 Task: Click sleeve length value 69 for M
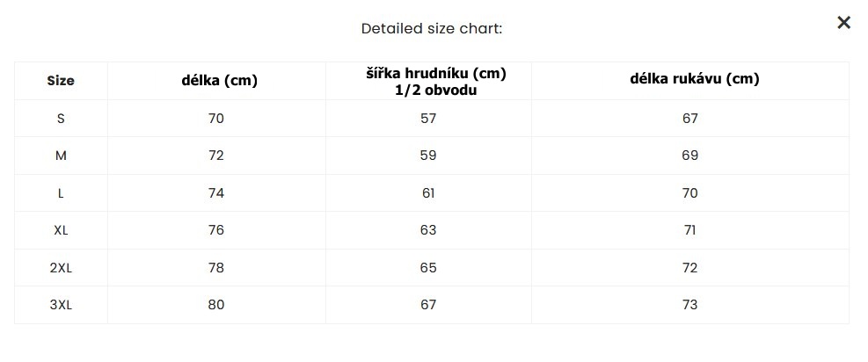[690, 156]
